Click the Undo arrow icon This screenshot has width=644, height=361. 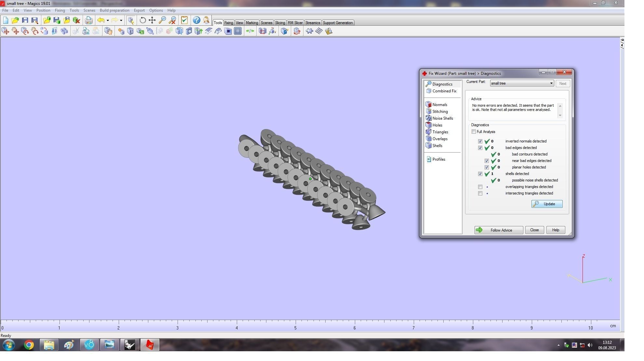pyautogui.click(x=101, y=20)
